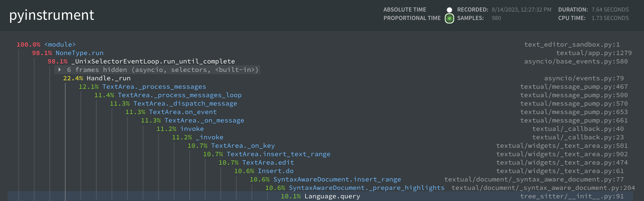Viewport: 644px width, 201px height.
Task: Select the _UnixSelectorEventLoop.run_until_complete frame
Action: point(153,61)
